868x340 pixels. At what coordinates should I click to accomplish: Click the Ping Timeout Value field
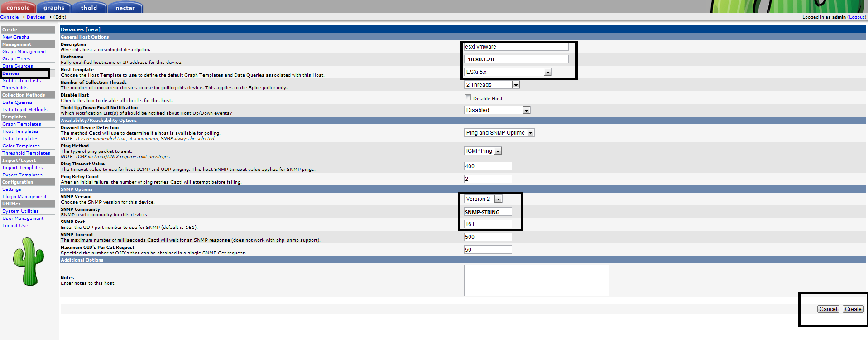click(x=488, y=166)
